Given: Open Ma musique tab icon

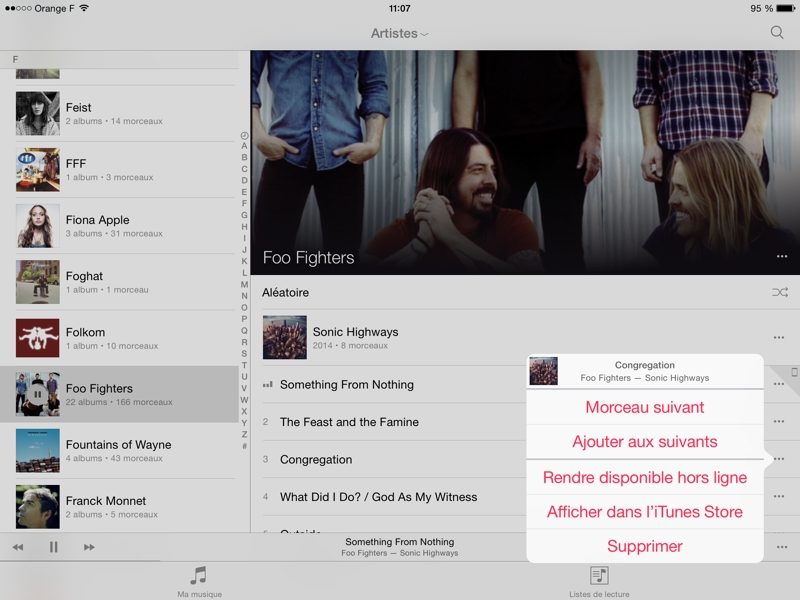Looking at the screenshot, I should (x=198, y=576).
